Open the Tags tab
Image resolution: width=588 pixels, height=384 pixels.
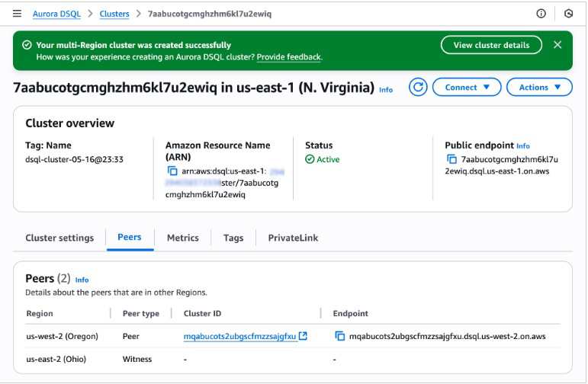point(233,238)
